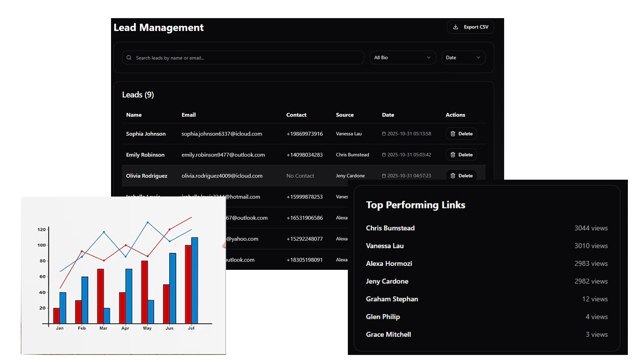
Task: Open Graham Stephan link entry
Action: (392, 299)
